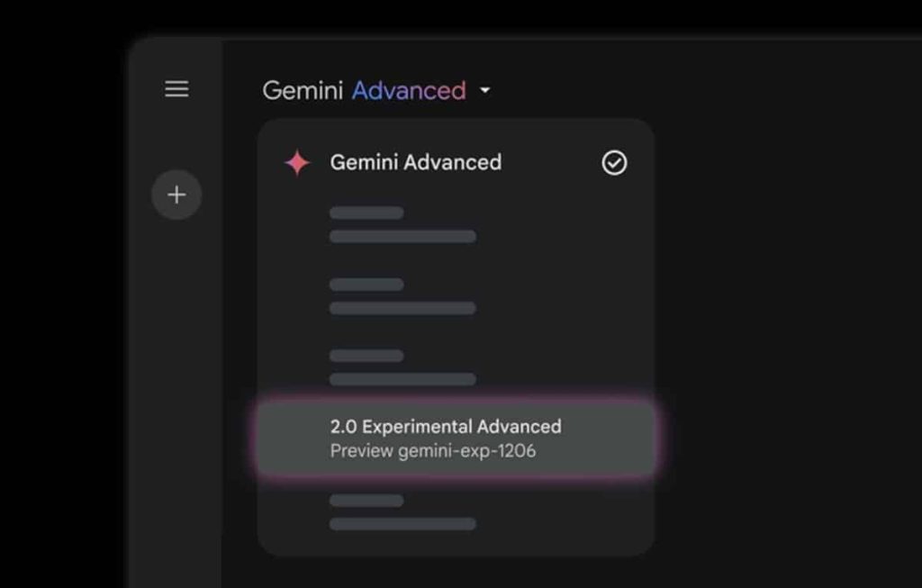922x588 pixels.
Task: Click the first placeholder row below Gemini Advanced
Action: coord(402,223)
